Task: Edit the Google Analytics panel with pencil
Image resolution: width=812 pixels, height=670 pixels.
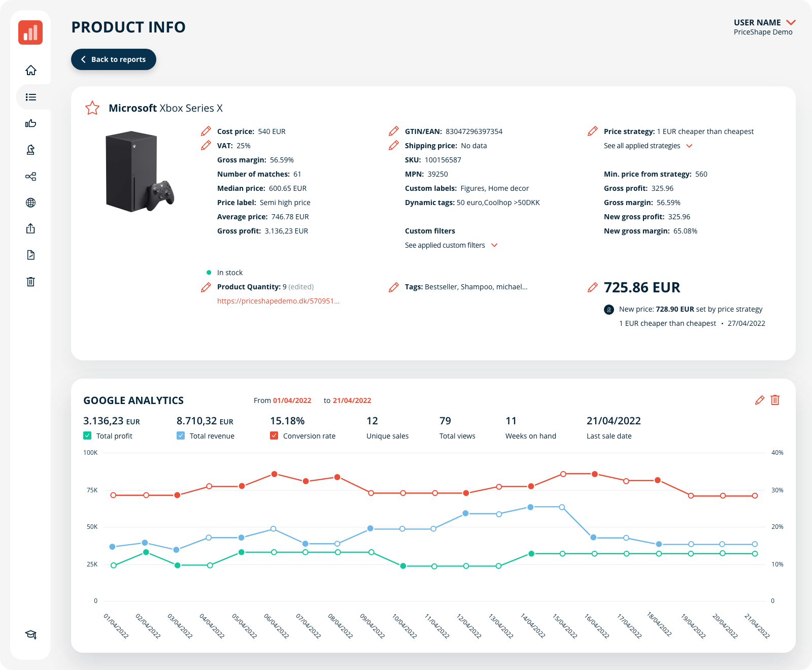Action: (x=760, y=400)
